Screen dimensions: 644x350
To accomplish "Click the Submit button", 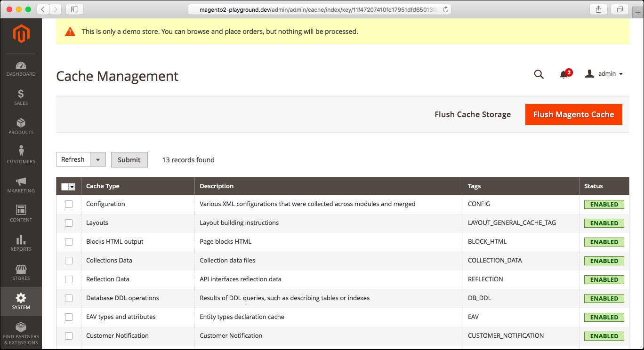I will click(x=129, y=159).
